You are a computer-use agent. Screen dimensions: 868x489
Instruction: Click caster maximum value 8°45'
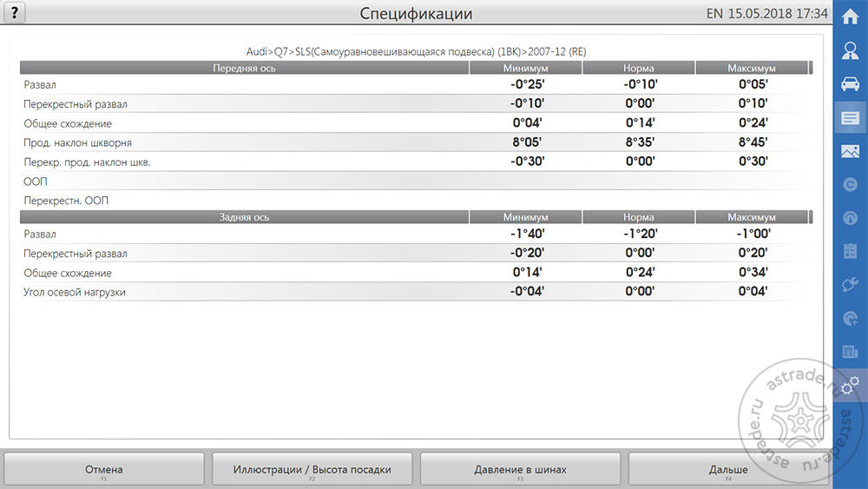[753, 142]
